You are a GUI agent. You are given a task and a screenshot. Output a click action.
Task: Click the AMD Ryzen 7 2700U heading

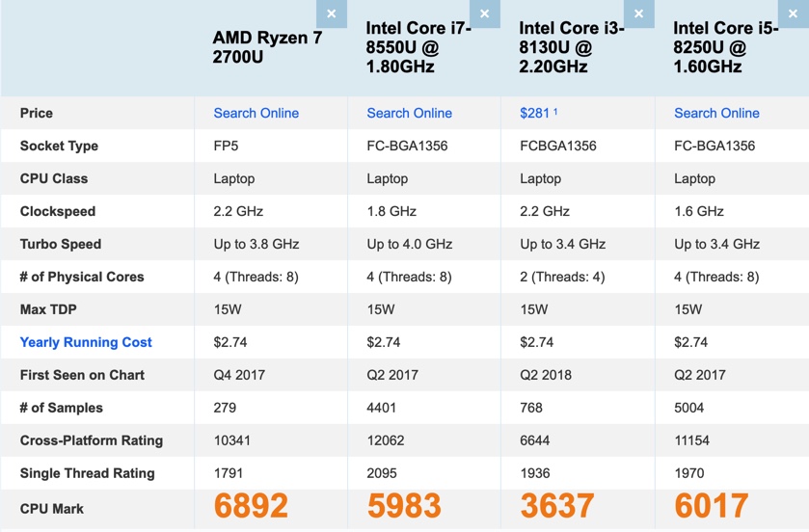[x=267, y=47]
